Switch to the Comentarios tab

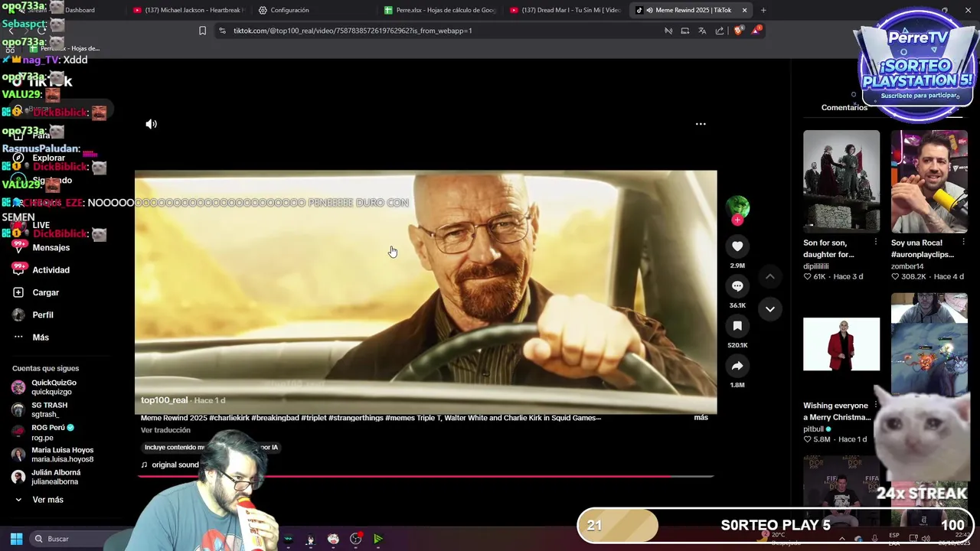(x=844, y=108)
